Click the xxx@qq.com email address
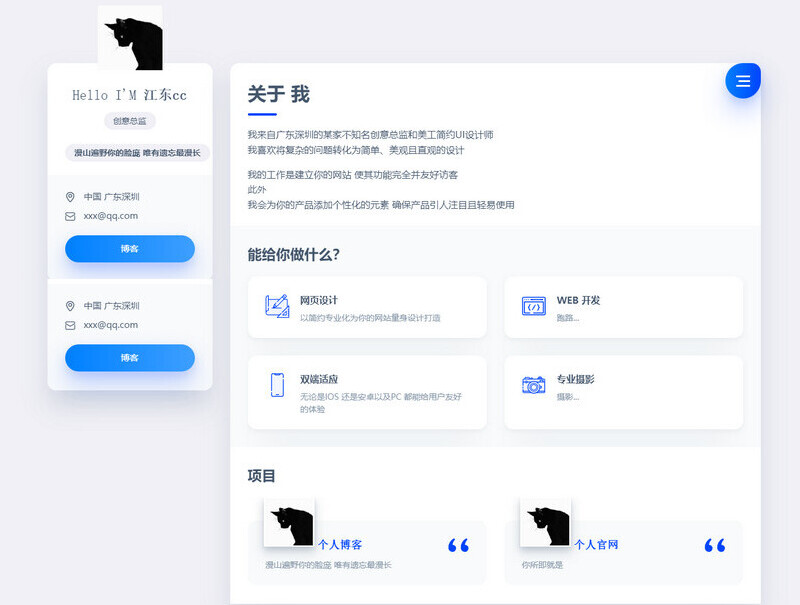Viewport: 800px width, 605px height. pos(111,216)
